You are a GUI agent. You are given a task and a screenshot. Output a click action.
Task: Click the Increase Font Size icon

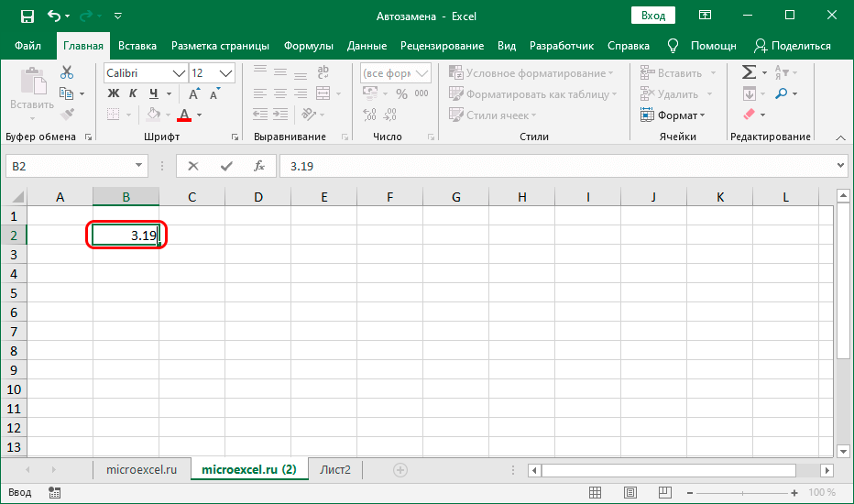(x=194, y=93)
